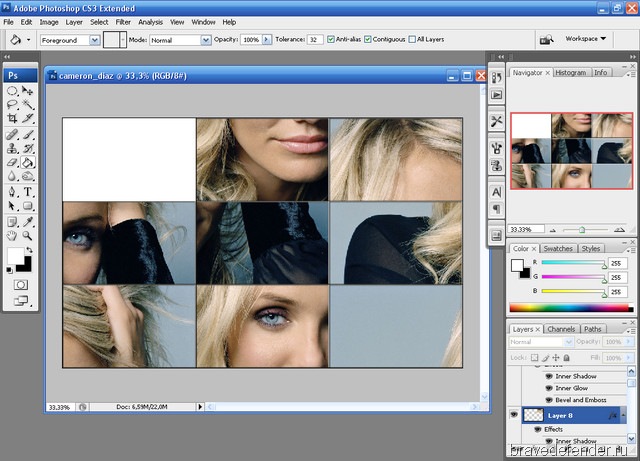The height and width of the screenshot is (461, 640).
Task: Toggle lock all for layer
Action: click(567, 358)
